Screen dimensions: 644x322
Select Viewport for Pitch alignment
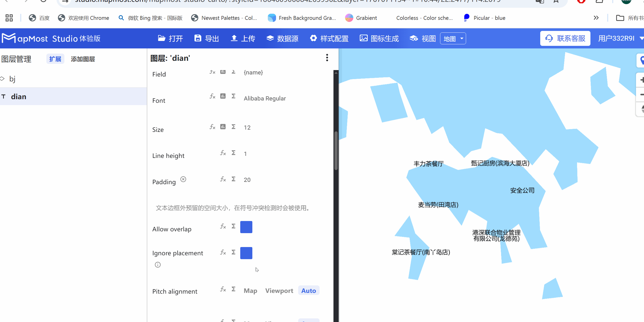(x=279, y=291)
